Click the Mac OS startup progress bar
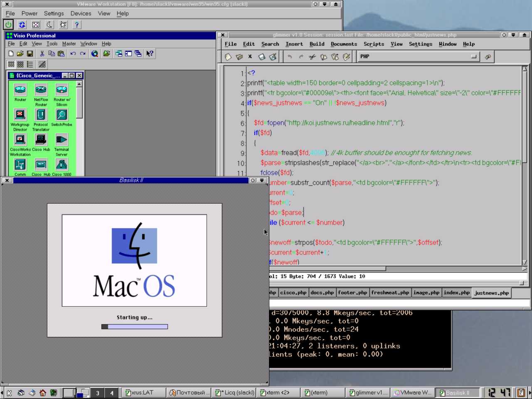Screen dimensions: 532x399 (135, 327)
